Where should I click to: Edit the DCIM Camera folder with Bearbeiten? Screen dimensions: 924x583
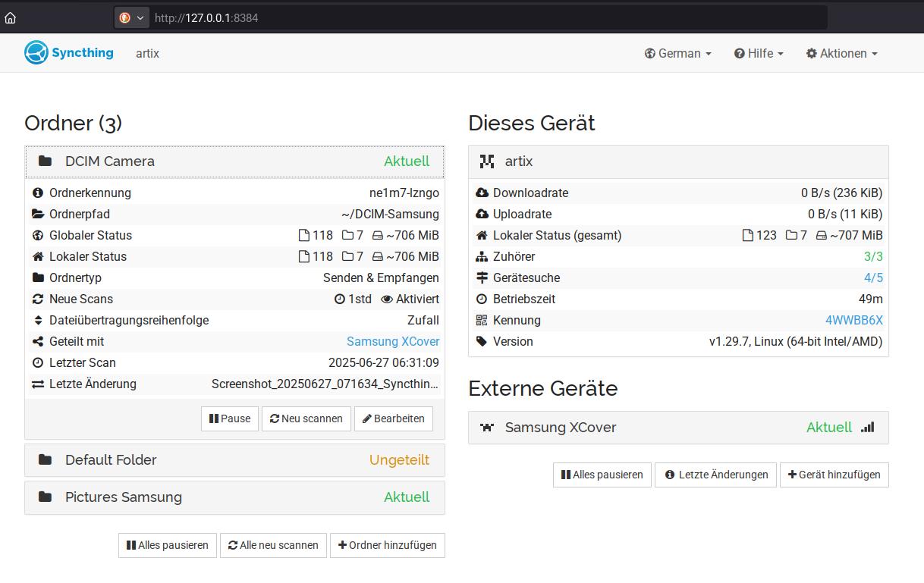click(x=394, y=418)
